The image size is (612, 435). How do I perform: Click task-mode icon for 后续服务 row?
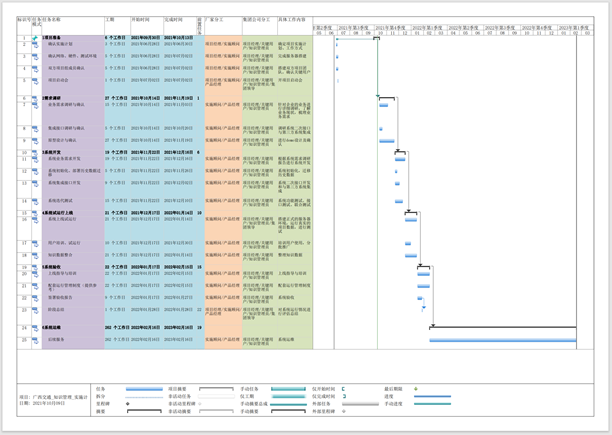click(x=35, y=340)
